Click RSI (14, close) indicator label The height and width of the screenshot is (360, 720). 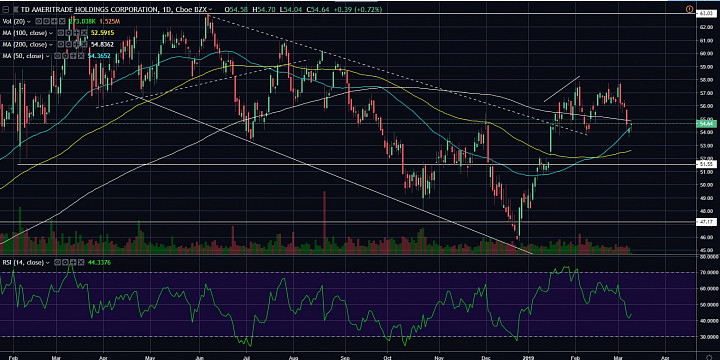(23, 263)
